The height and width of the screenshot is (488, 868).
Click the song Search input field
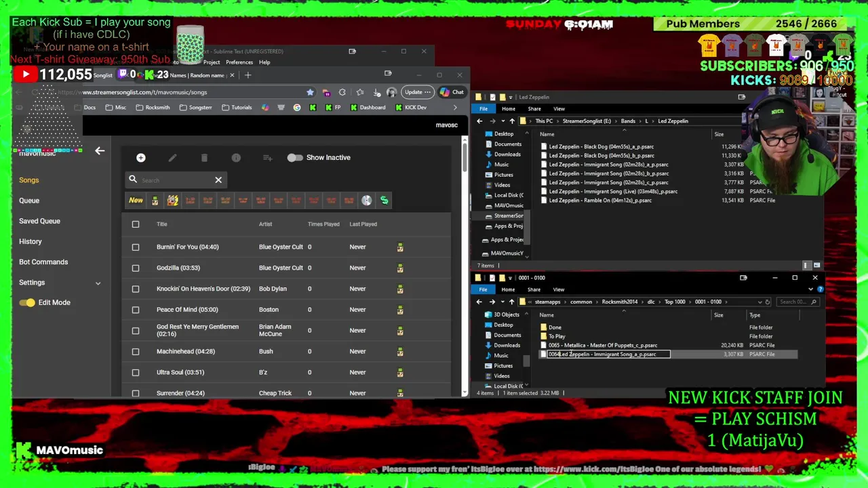click(x=176, y=180)
